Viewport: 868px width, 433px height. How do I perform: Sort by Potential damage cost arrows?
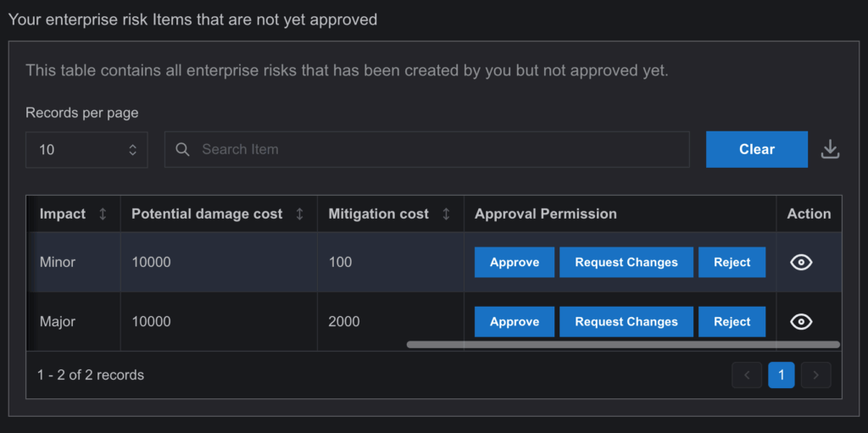coord(299,214)
